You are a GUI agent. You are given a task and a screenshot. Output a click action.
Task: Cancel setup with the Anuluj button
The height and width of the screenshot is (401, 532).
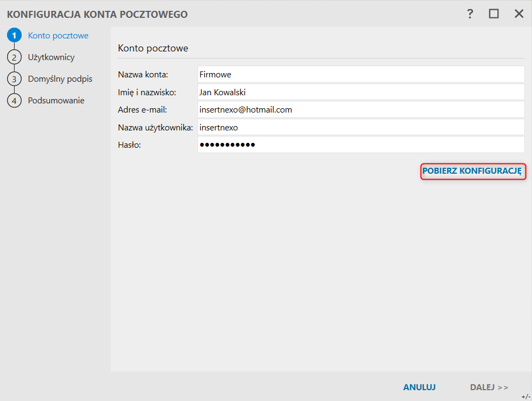420,387
